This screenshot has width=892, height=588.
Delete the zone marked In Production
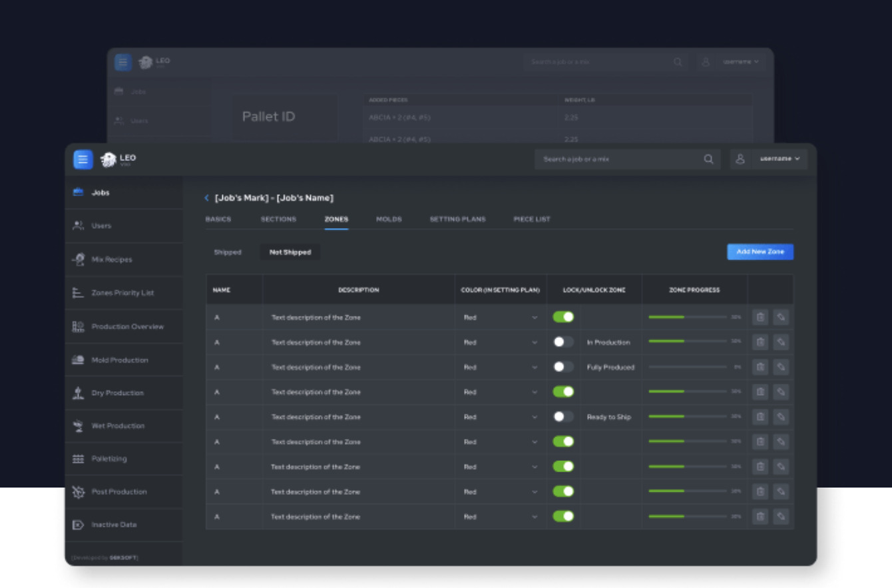[760, 343]
